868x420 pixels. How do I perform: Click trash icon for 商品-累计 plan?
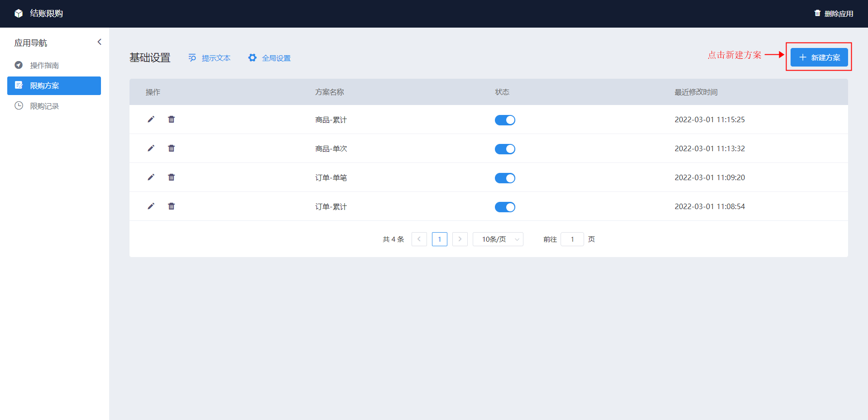pos(171,119)
